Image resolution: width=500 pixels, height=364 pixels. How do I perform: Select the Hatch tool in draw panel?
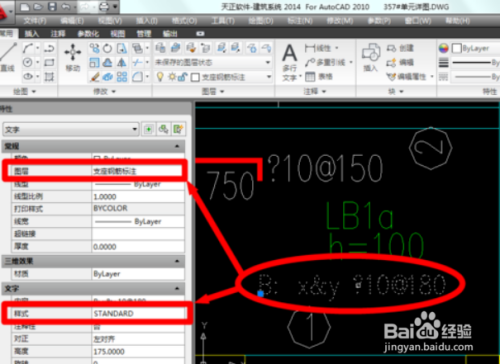click(x=49, y=77)
